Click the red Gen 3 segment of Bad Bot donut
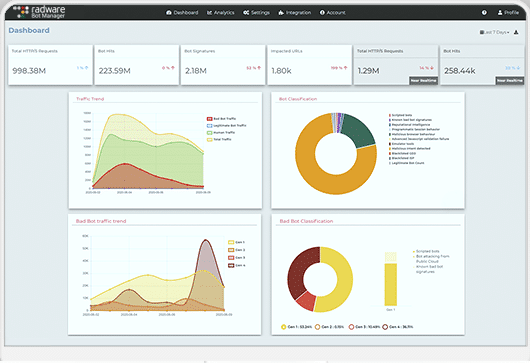 click(306, 300)
